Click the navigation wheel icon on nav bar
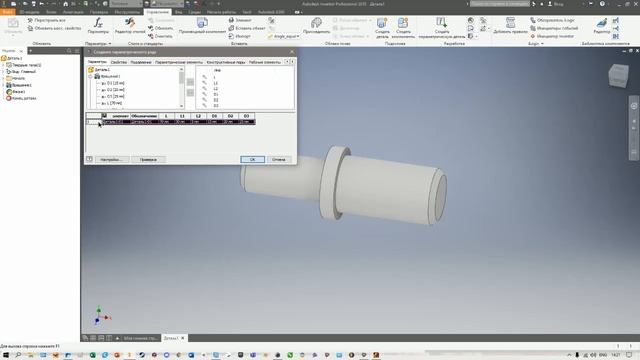Image resolution: width=640 pixels, height=360 pixels. [x=633, y=106]
